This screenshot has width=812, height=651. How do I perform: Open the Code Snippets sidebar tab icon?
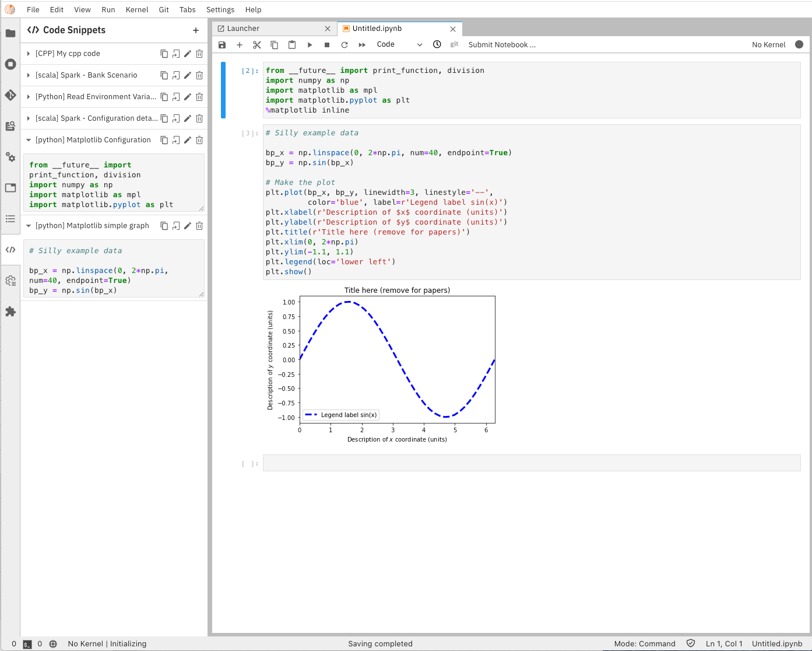[x=10, y=250]
